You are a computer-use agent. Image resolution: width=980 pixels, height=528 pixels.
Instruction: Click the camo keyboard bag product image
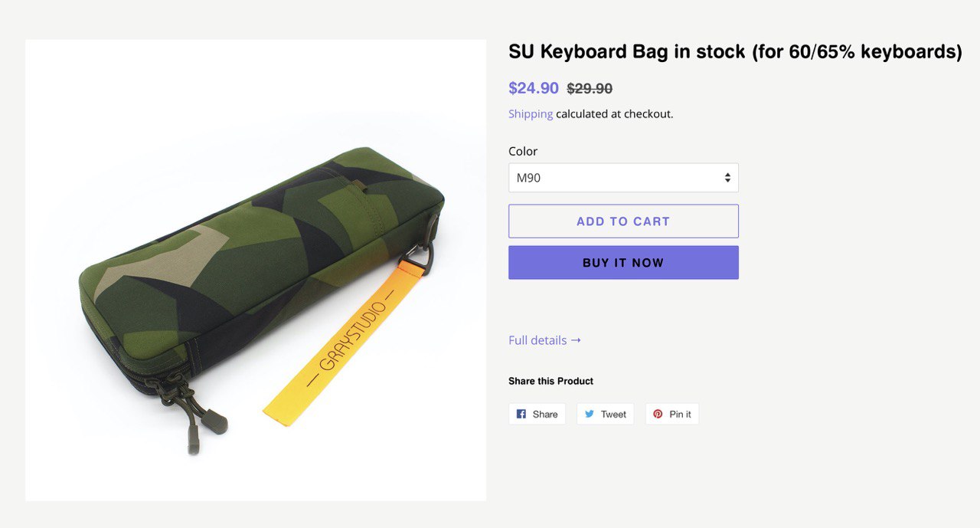[x=256, y=270]
